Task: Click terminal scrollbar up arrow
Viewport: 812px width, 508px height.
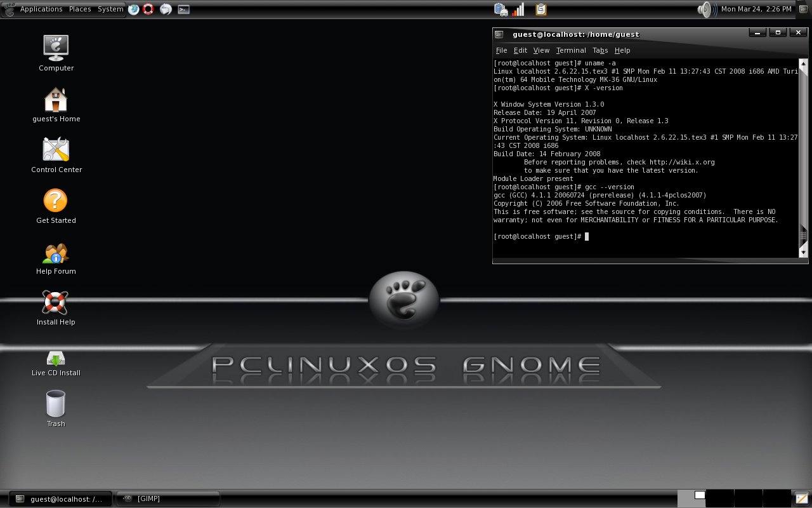Action: [803, 63]
